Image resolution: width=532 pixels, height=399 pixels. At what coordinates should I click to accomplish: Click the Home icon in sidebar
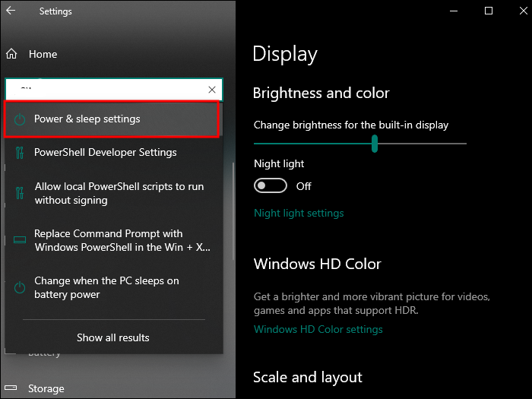[x=11, y=55]
